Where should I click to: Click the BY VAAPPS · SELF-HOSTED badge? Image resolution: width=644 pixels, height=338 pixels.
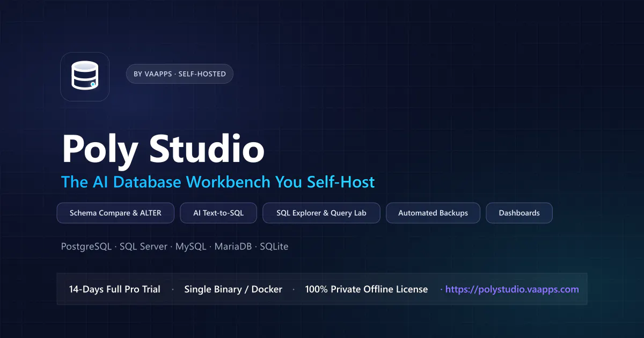click(x=180, y=74)
